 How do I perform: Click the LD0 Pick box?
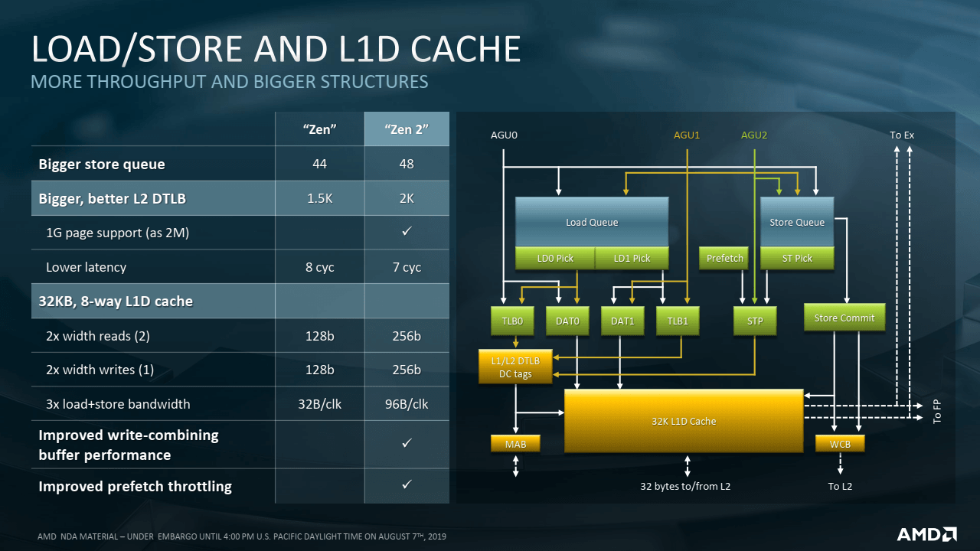[x=555, y=259]
